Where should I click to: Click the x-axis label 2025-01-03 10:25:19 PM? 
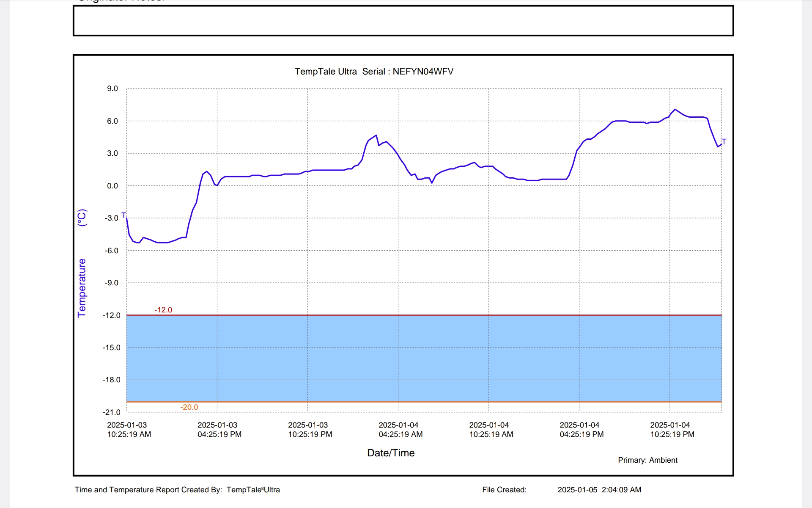(x=310, y=430)
